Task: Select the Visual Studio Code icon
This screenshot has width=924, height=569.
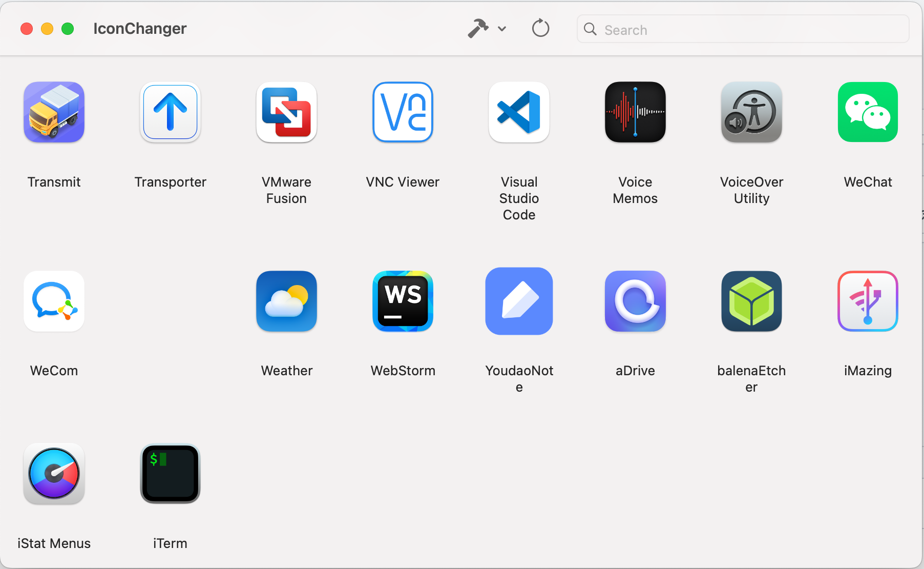Action: pos(519,112)
